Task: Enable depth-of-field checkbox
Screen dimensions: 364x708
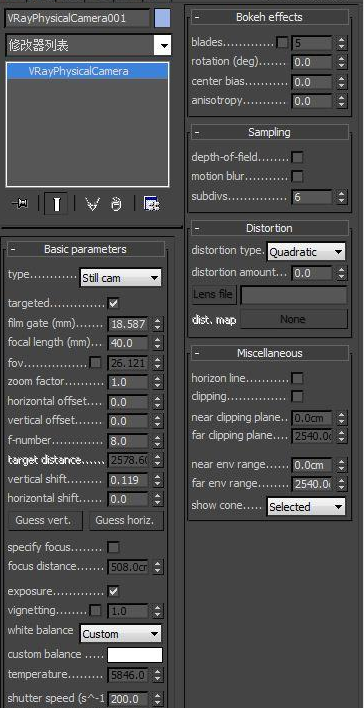Action: (x=297, y=158)
